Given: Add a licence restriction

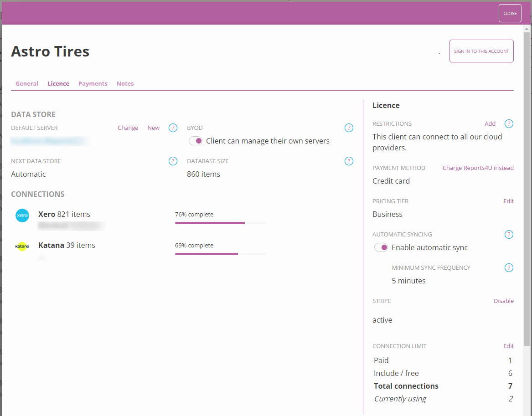Looking at the screenshot, I should click(490, 123).
